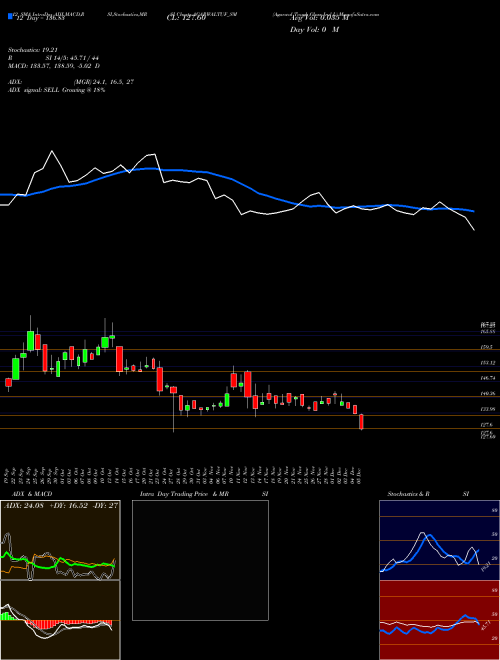Click the 05 Dec date label on the axis

tap(361, 475)
